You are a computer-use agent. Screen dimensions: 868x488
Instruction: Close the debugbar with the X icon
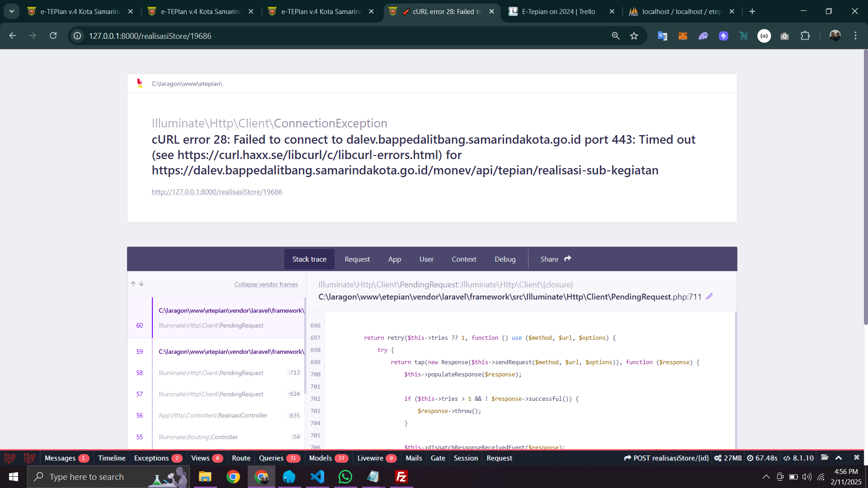[856, 458]
